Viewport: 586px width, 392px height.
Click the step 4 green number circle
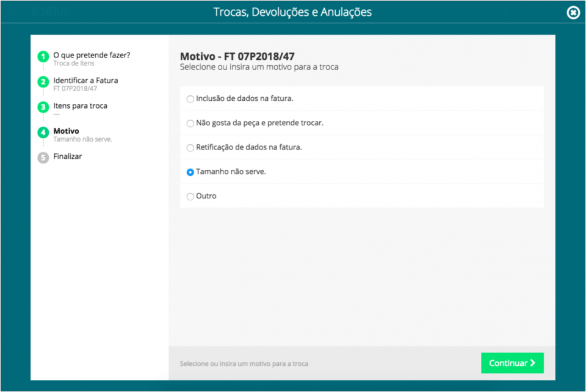coord(43,132)
